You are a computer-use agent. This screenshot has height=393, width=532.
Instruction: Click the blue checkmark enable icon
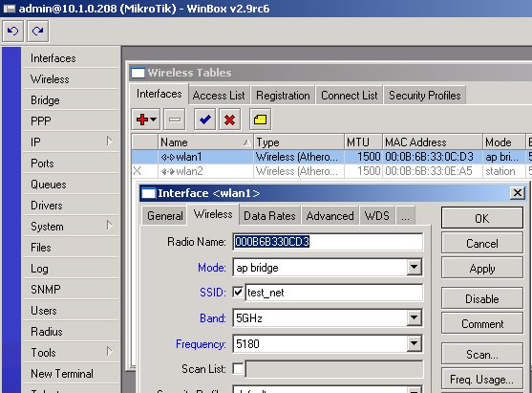click(x=205, y=120)
